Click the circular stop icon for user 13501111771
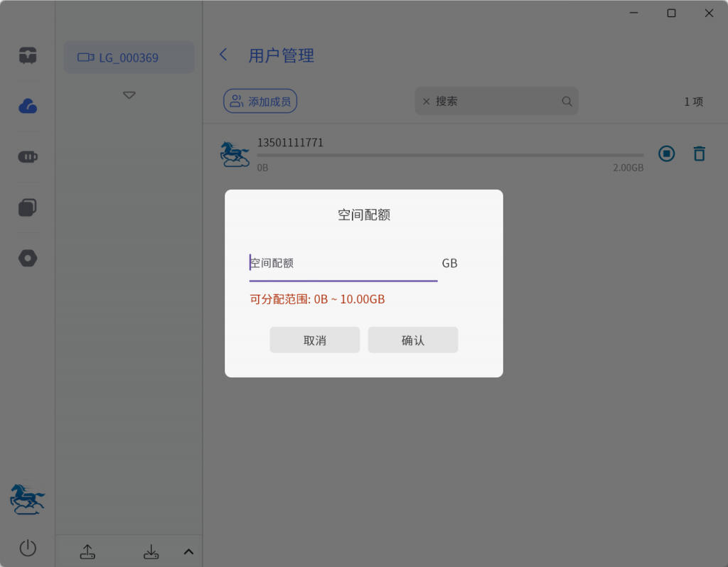Screen dimensions: 728x567 [666, 153]
